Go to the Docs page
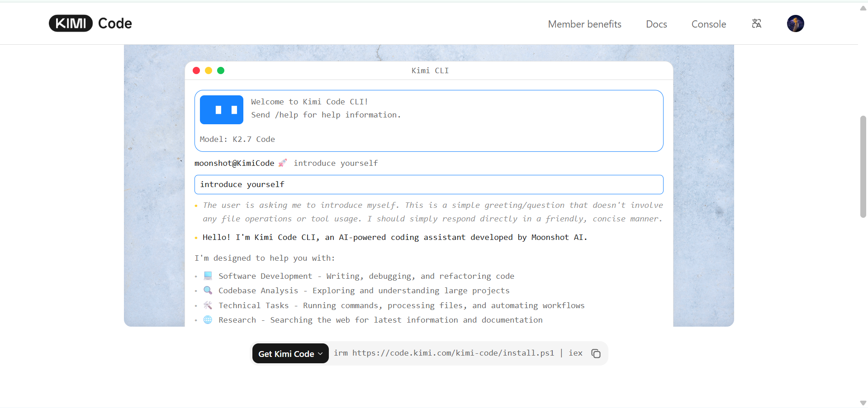 tap(656, 24)
